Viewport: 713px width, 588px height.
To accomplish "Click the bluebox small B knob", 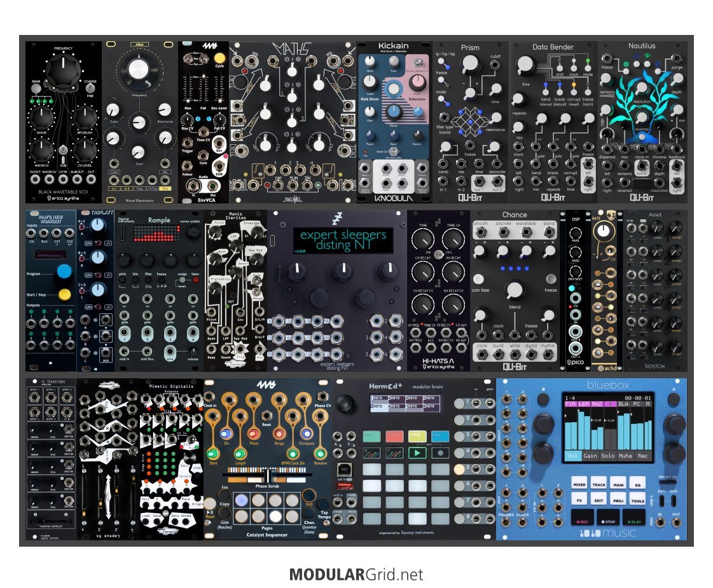I will click(x=543, y=399).
